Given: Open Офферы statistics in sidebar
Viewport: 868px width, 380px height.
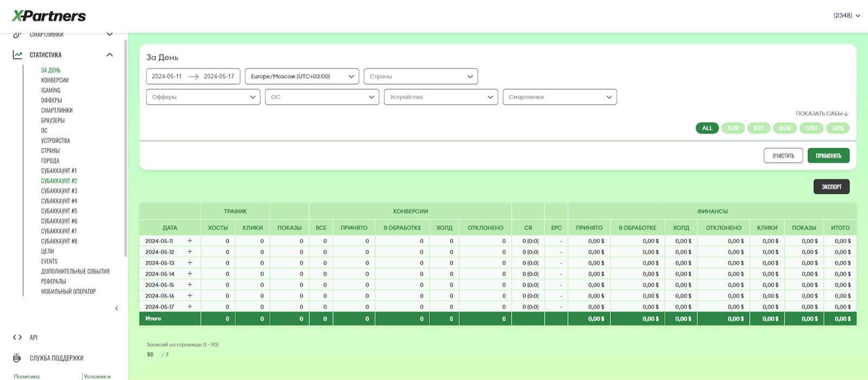Looking at the screenshot, I should (x=52, y=100).
